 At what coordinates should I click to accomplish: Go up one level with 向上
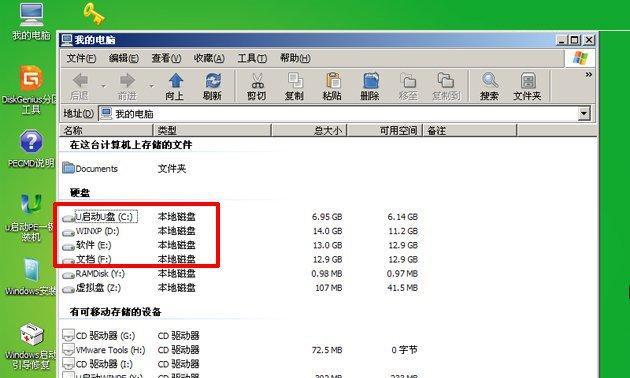pos(175,86)
